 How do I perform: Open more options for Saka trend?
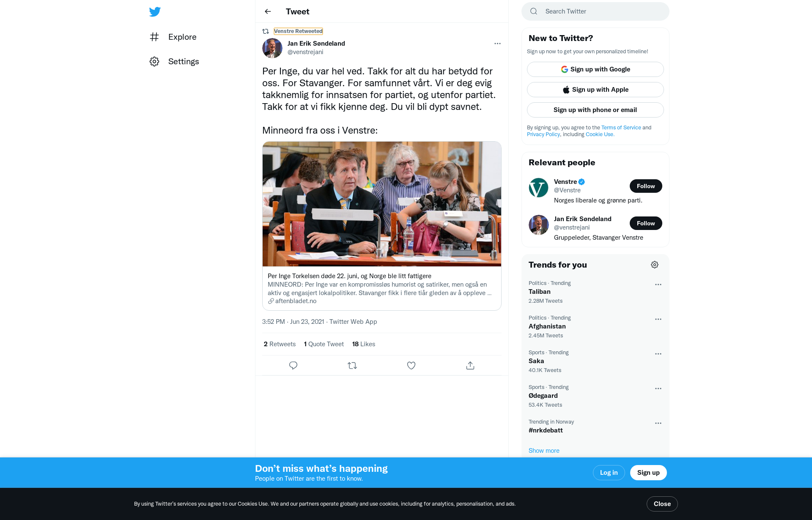click(x=658, y=354)
